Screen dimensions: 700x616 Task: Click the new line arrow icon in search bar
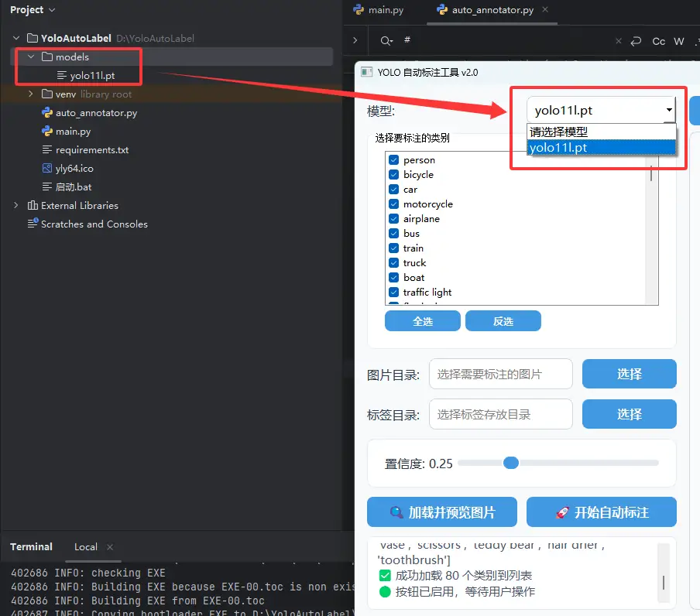(637, 41)
